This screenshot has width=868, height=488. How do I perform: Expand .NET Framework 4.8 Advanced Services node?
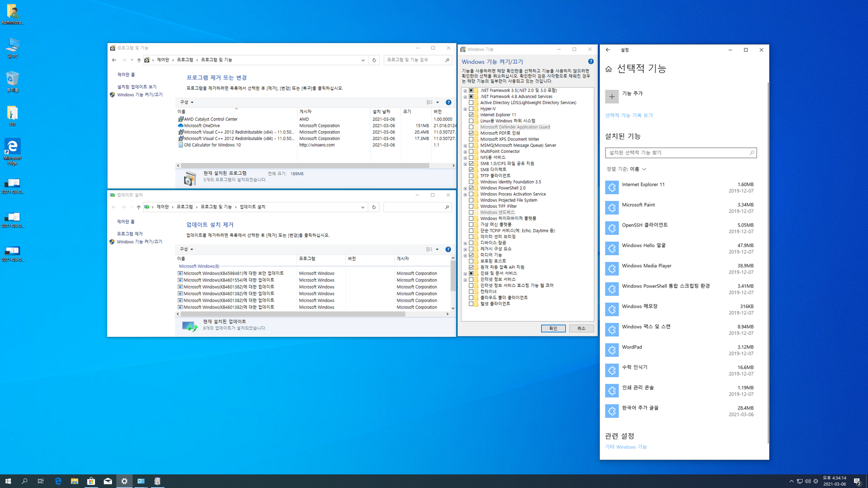click(465, 96)
